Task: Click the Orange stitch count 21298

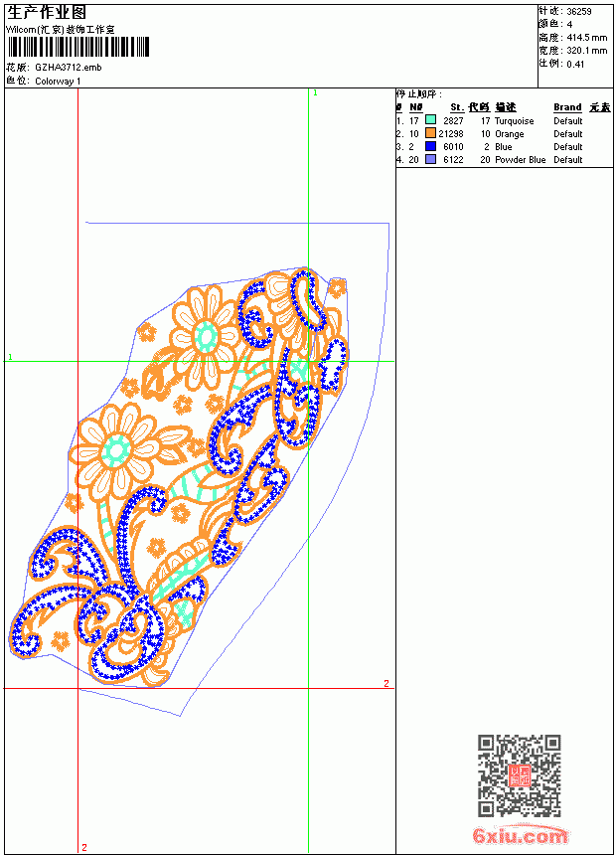Action: (x=451, y=133)
